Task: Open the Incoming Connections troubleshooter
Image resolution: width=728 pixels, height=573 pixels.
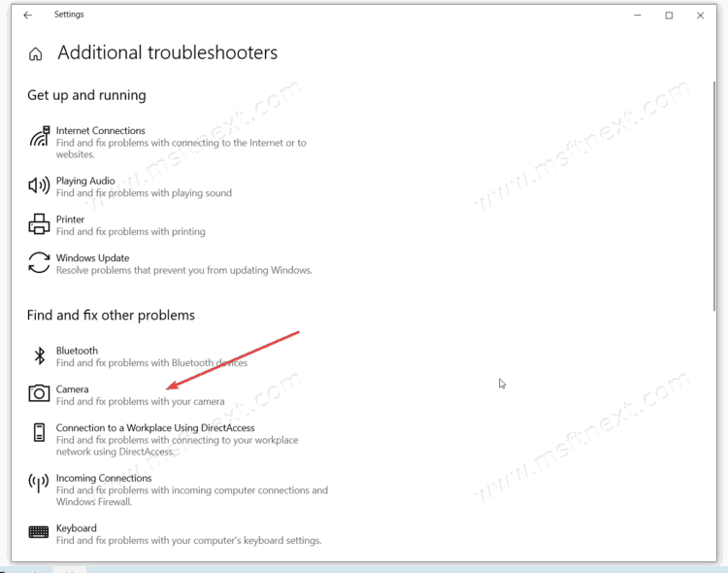Action: point(179,489)
